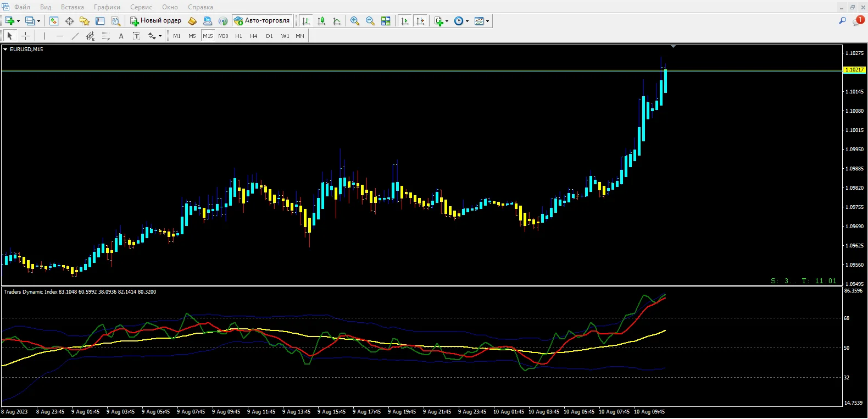Viewport: 868px width, 419px height.
Task: Open the notifications bubble with red badge
Action: pos(858,20)
